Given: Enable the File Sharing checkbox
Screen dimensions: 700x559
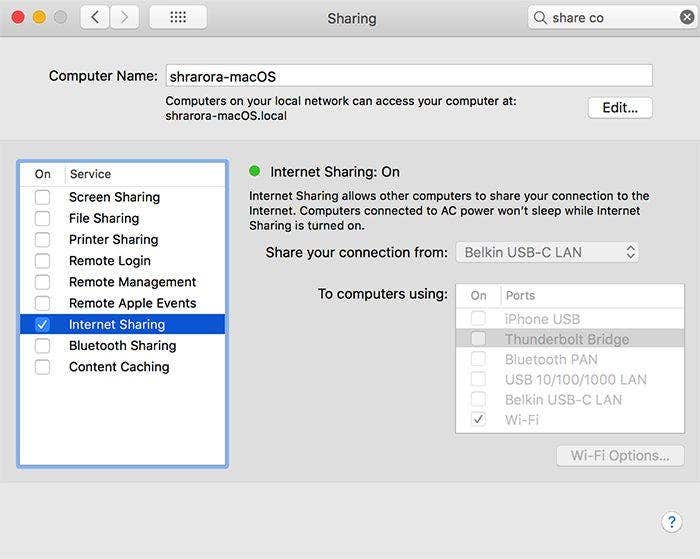Looking at the screenshot, I should pos(42,218).
